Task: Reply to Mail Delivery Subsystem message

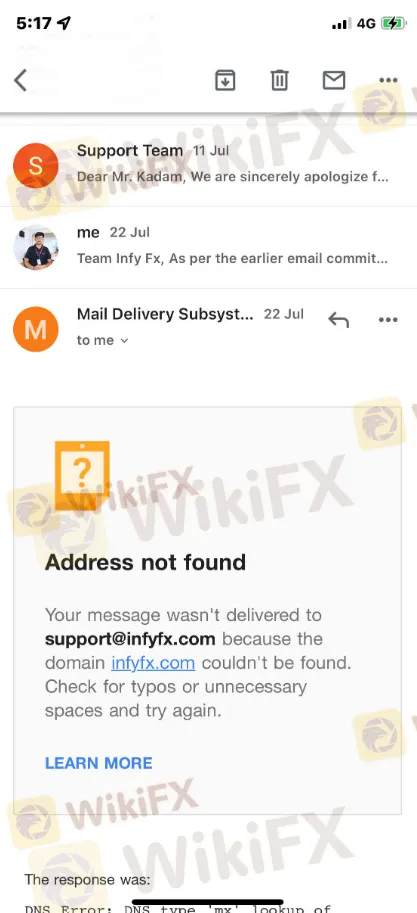Action: click(338, 320)
